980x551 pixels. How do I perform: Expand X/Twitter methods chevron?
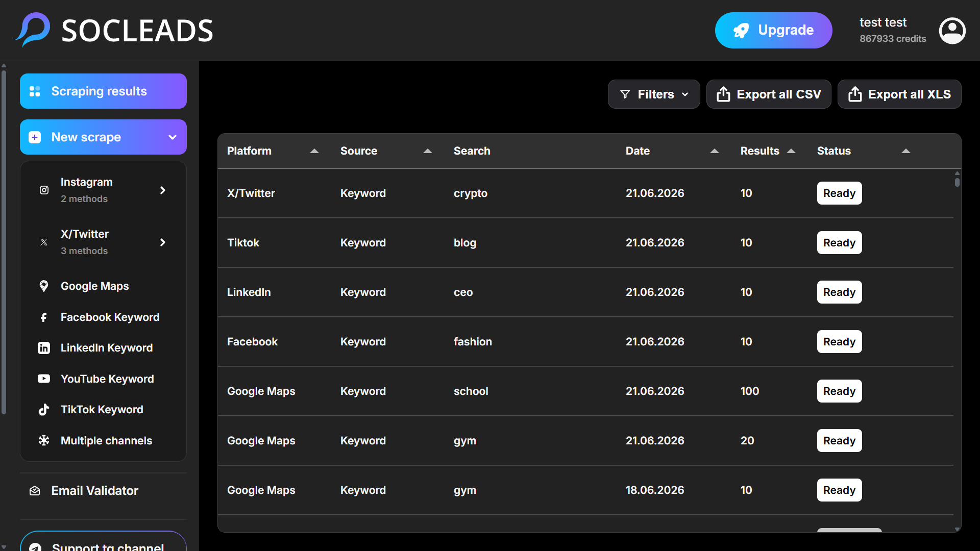[163, 242]
